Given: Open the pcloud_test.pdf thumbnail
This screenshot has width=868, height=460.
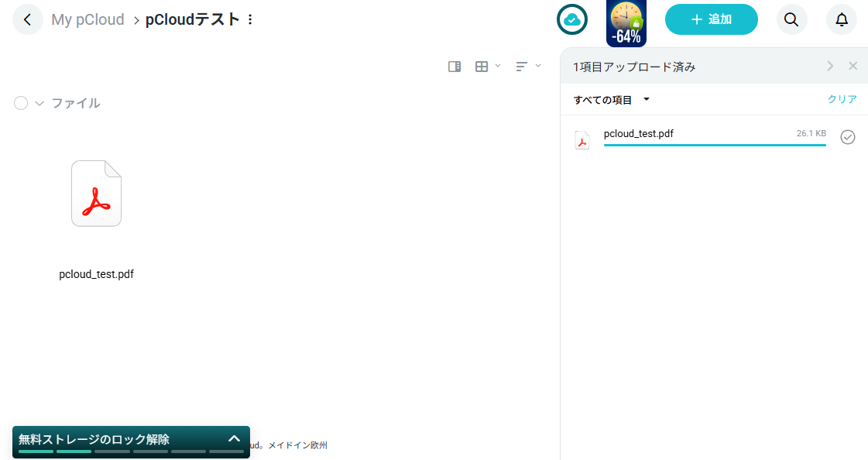Looking at the screenshot, I should point(96,193).
